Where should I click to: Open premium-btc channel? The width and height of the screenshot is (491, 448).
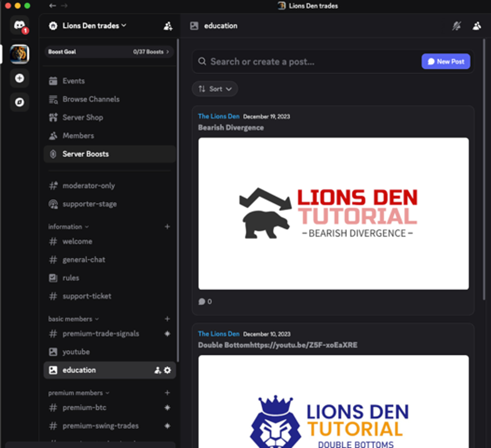(x=110, y=408)
